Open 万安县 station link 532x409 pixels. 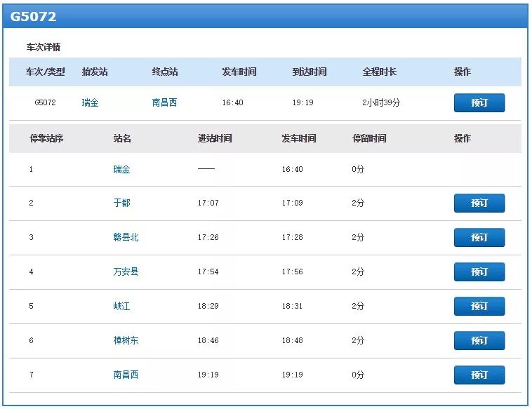[x=126, y=271]
